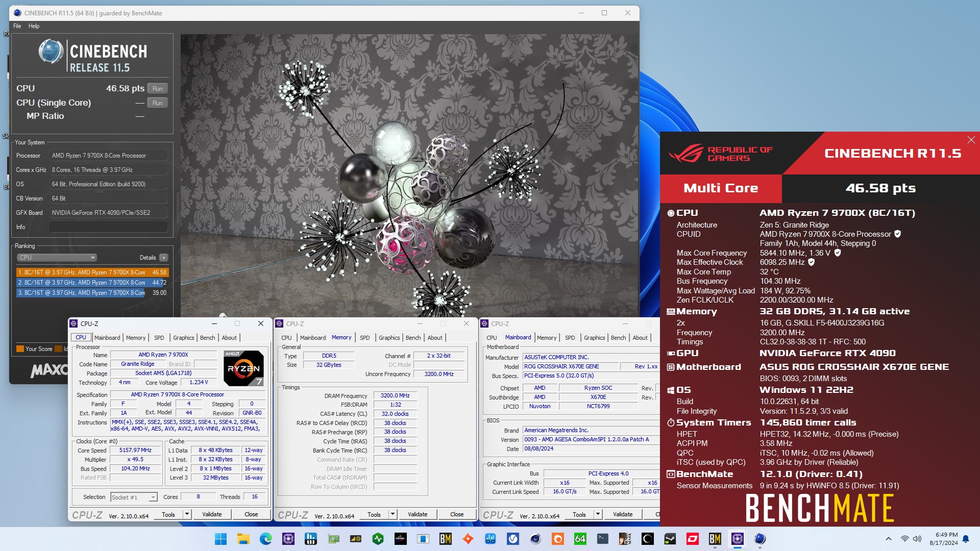Click the first purple CPU-Z chip taskbar icon
Screen dimensions: 980x551
pyautogui.click(x=288, y=539)
